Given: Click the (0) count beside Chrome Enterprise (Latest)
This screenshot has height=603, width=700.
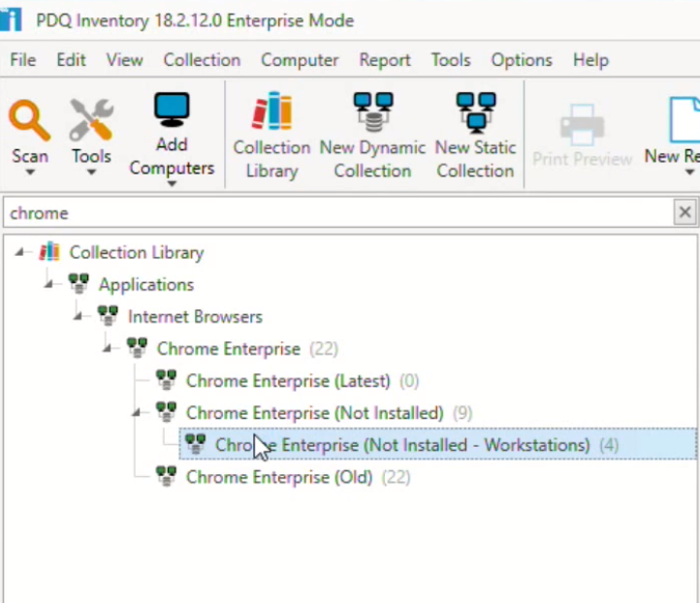Looking at the screenshot, I should pos(409,381).
